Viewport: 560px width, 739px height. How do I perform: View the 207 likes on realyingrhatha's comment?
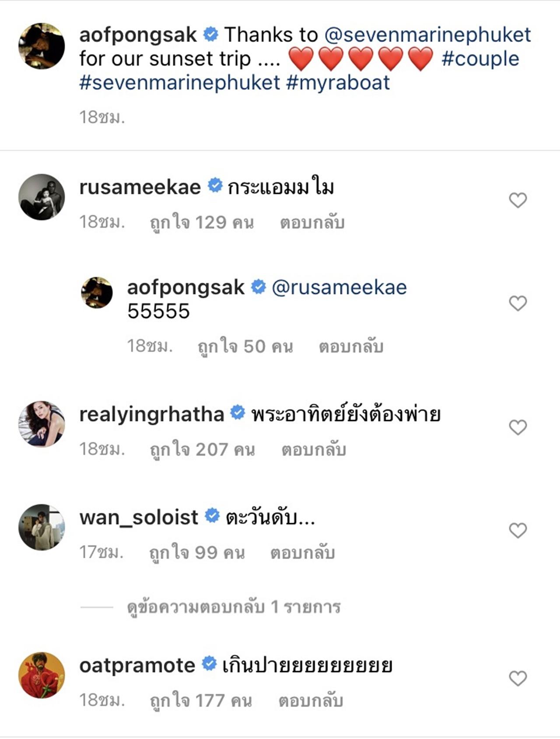202,450
